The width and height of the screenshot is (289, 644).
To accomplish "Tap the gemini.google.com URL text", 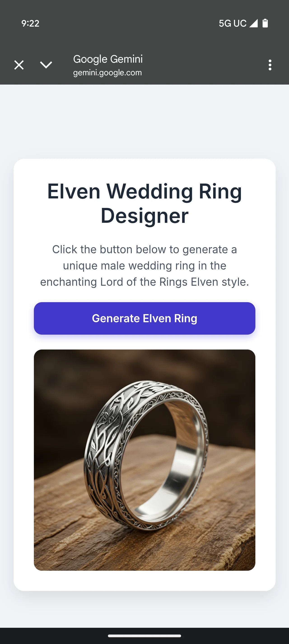I will click(107, 73).
